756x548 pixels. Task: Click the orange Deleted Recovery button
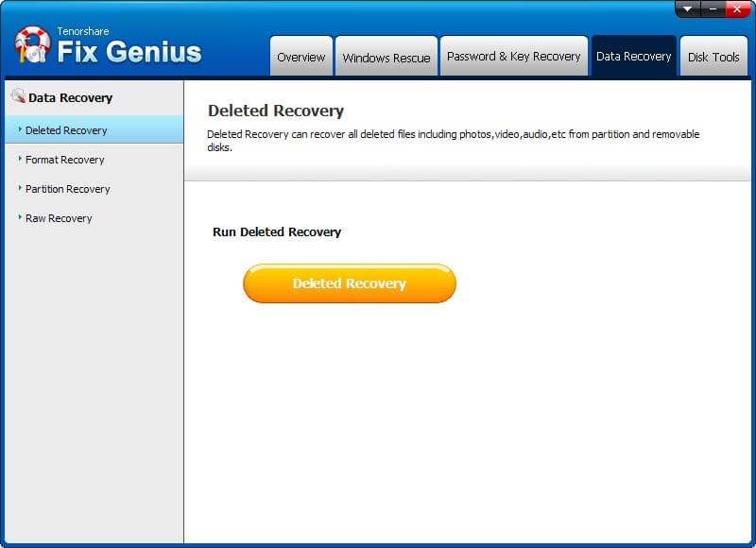[350, 283]
